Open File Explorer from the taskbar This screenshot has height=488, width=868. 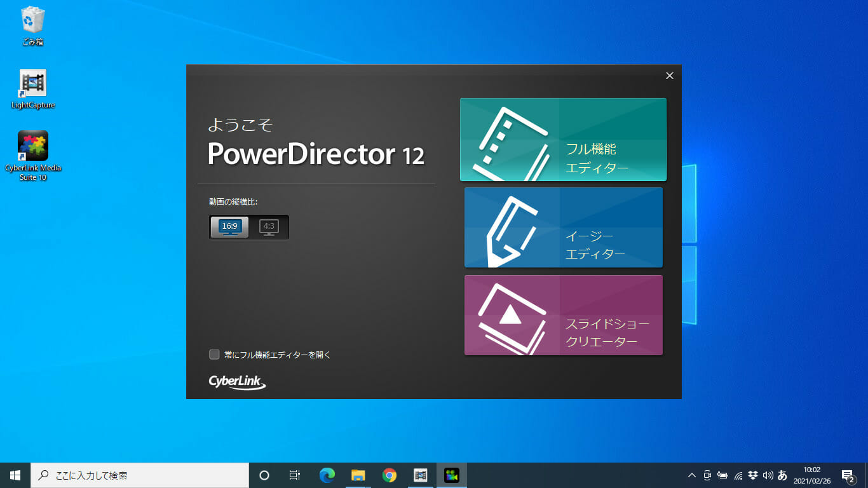coord(358,475)
